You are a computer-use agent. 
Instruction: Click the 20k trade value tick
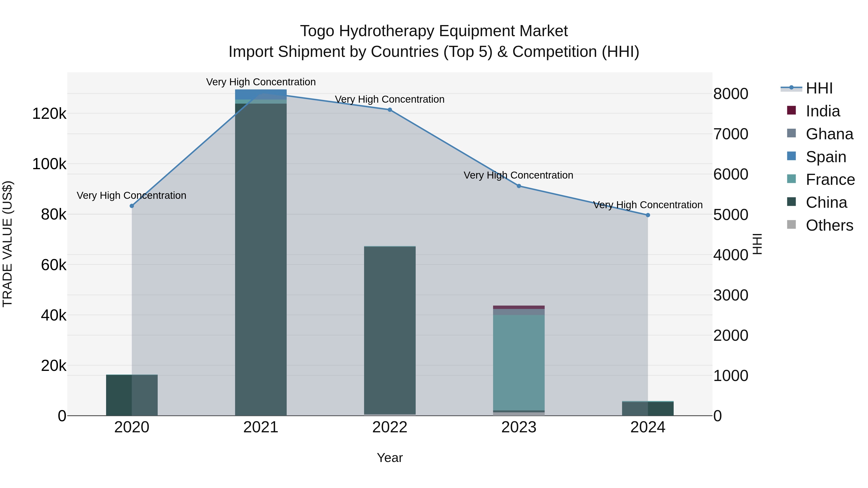54,366
